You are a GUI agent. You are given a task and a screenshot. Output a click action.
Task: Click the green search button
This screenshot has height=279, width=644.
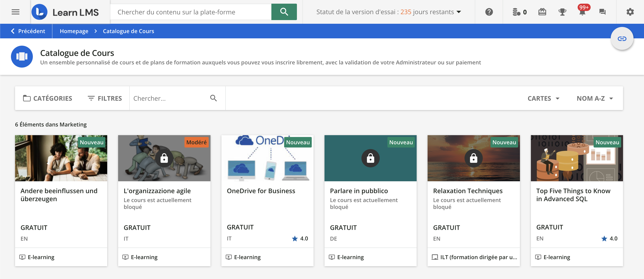pos(284,12)
